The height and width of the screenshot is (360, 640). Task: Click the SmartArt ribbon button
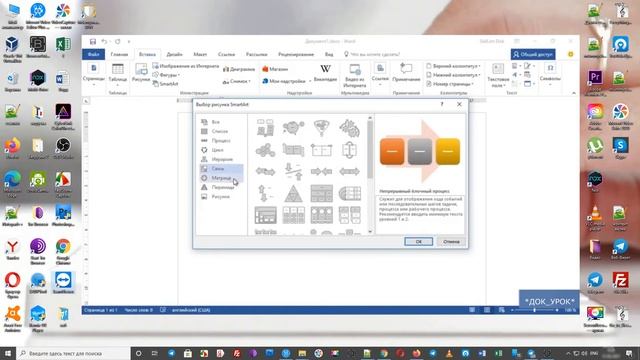pyautogui.click(x=165, y=84)
